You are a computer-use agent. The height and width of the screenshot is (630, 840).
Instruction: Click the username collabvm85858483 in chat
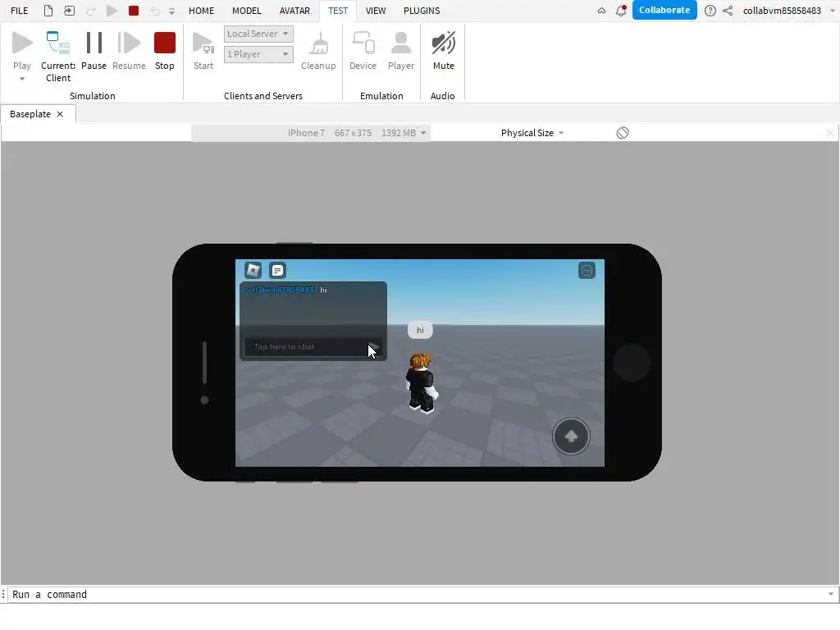(x=280, y=290)
